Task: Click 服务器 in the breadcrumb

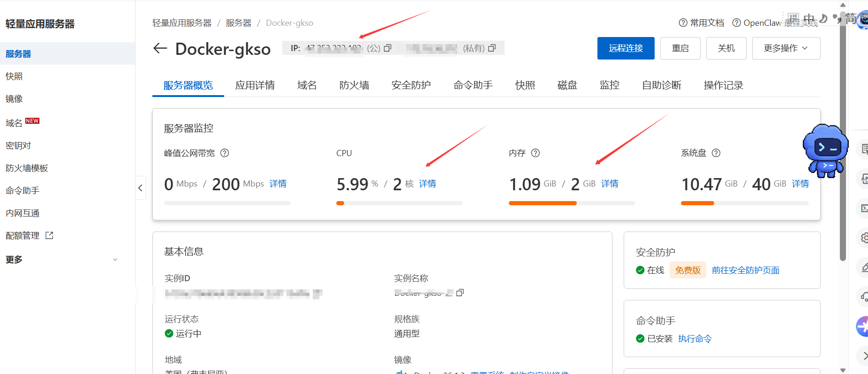Action: pos(239,23)
